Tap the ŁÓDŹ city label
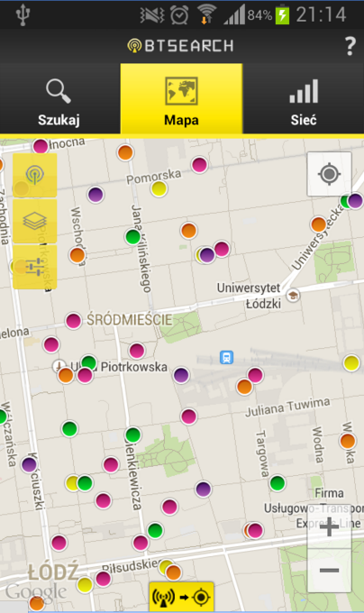The image size is (364, 613). 53,572
